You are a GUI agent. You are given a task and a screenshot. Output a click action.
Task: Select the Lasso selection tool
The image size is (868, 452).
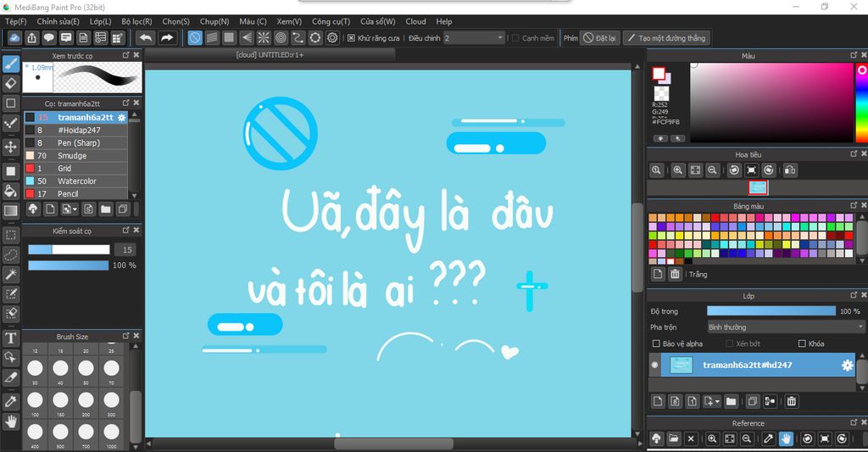(10, 254)
